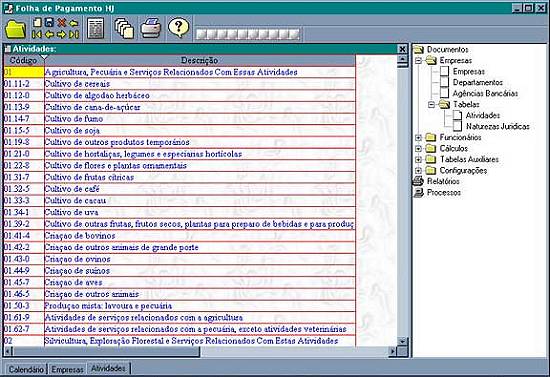This screenshot has height=377, width=550.
Task: Open the yellow folder toolbar icon
Action: point(16,29)
